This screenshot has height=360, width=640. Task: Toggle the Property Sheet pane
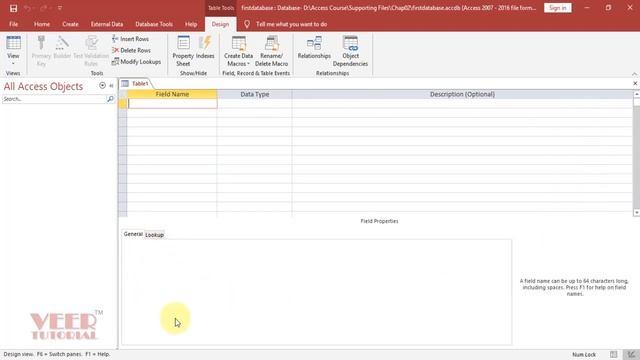[x=183, y=51]
